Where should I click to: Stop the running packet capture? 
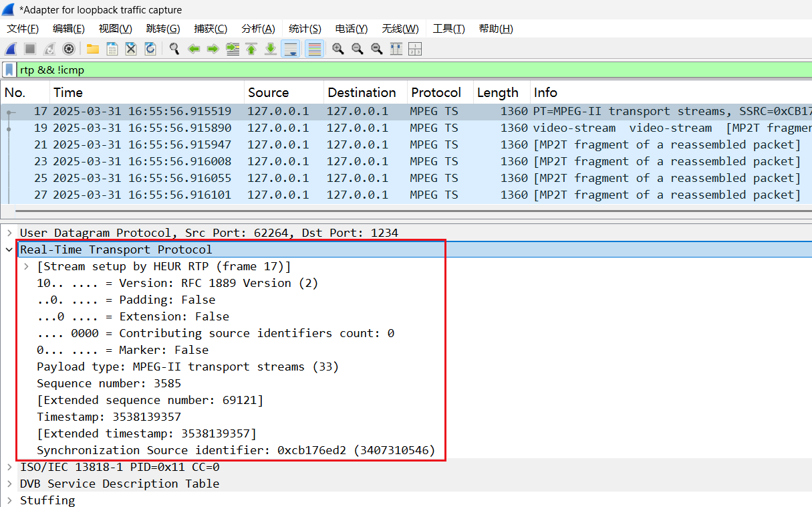click(30, 49)
